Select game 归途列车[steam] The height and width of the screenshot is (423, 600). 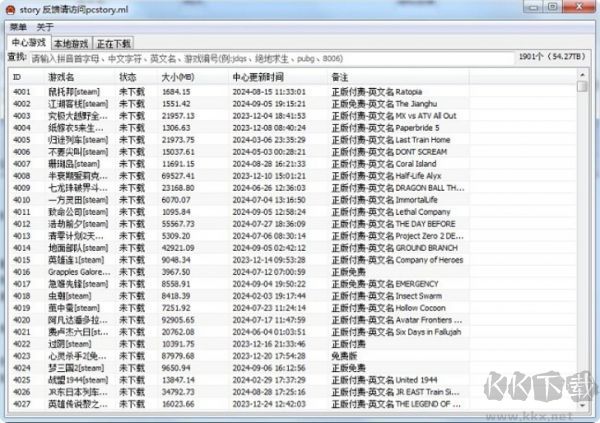point(78,140)
